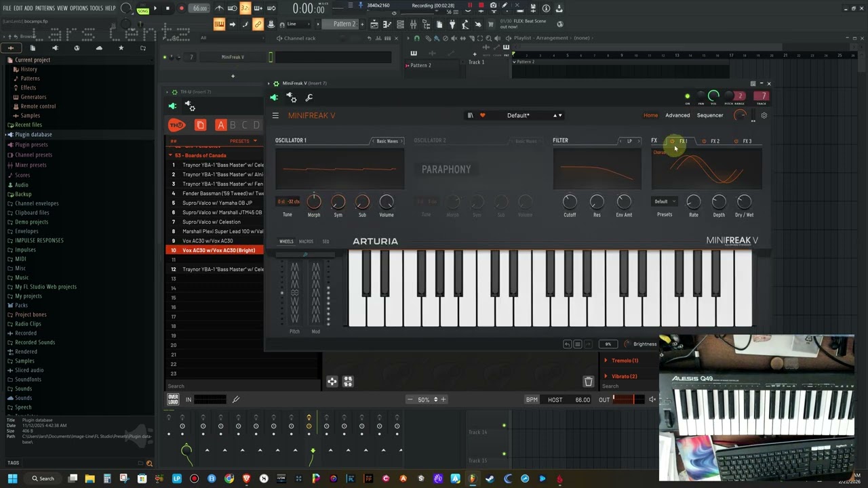This screenshot has height=488, width=868.
Task: Open the Sequencer tab in MiniFreak V
Action: (710, 115)
